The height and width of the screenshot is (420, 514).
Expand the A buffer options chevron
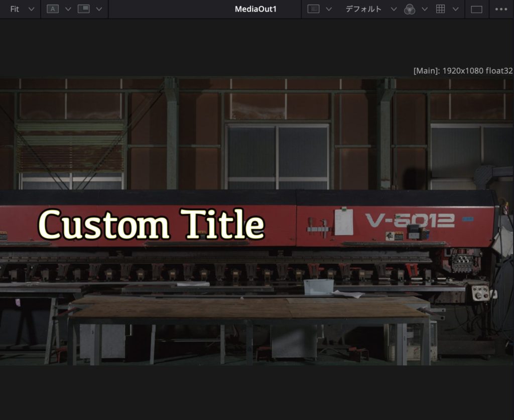click(68, 9)
